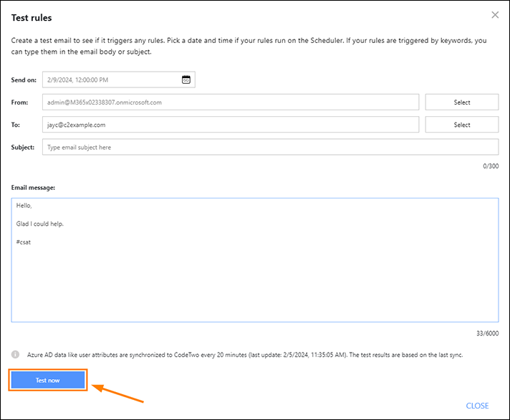Click the Azure AD synchronization note text

point(245,355)
